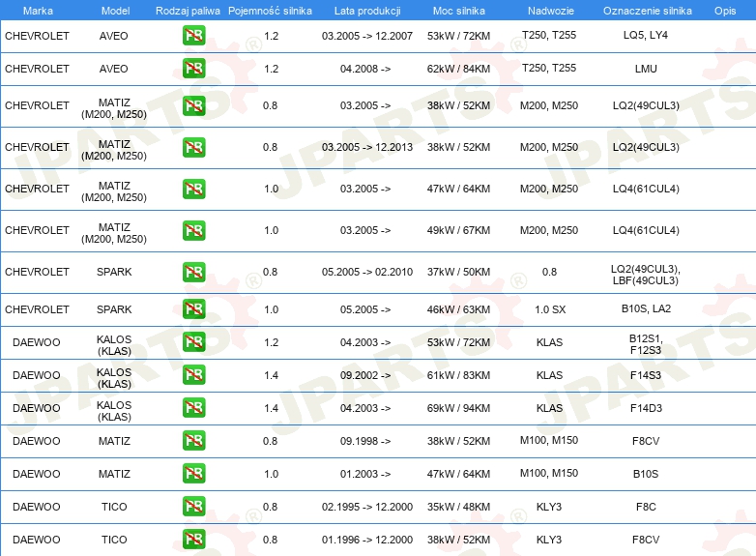
Task: Click the Oznaczenie silnika column header
Action: [646, 10]
